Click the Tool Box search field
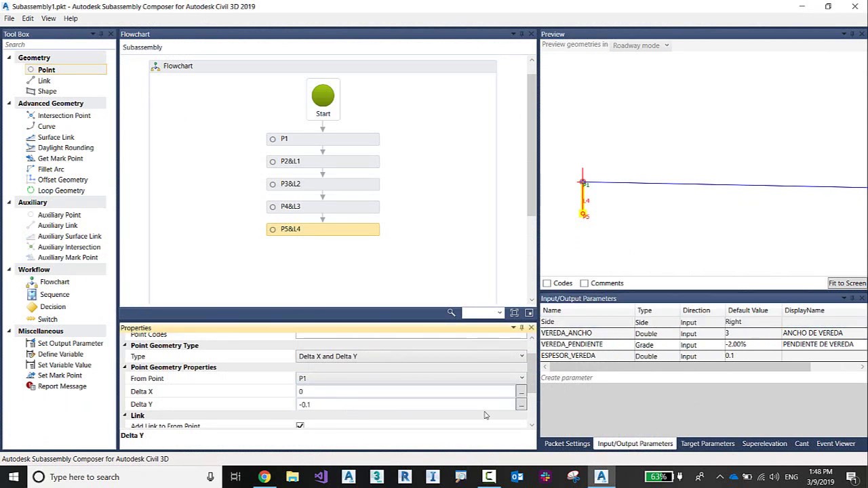Screen dimensions: 868x488 [x=58, y=45]
